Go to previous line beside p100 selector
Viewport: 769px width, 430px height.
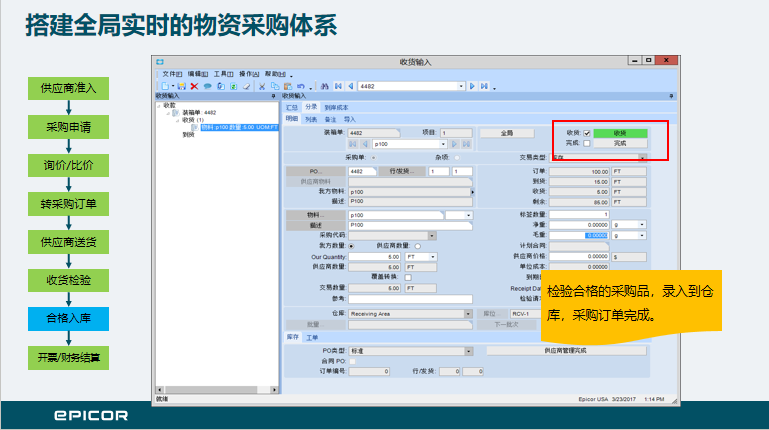coord(365,144)
